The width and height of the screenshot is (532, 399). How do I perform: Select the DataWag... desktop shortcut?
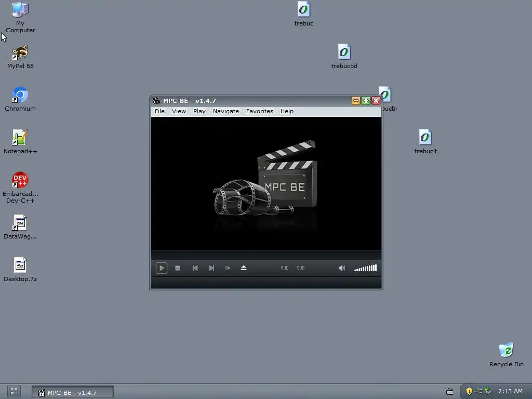tap(20, 227)
